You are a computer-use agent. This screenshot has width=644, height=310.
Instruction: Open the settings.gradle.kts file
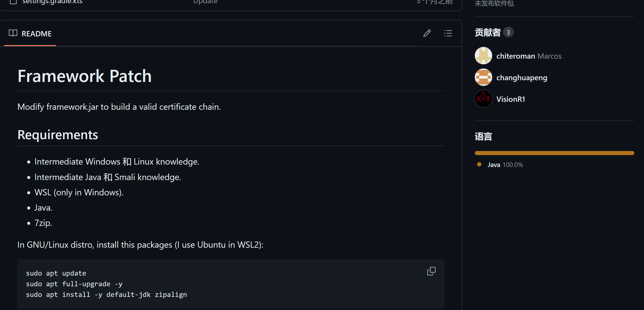pos(53,2)
